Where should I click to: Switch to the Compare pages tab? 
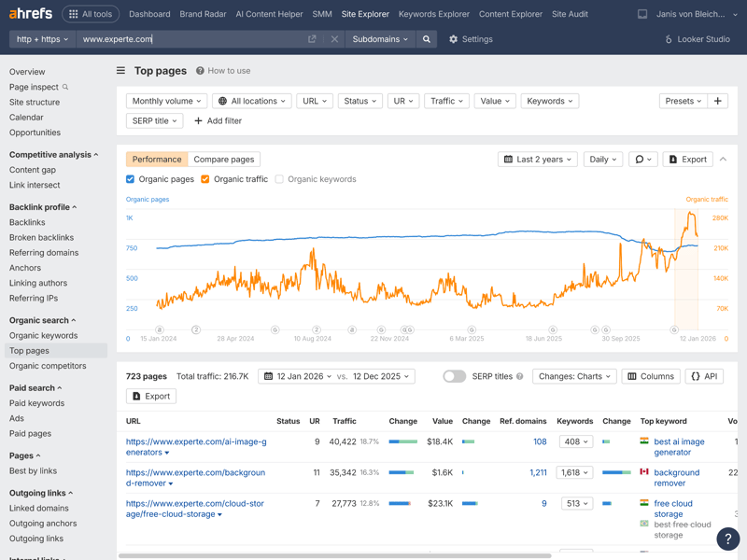tap(224, 160)
